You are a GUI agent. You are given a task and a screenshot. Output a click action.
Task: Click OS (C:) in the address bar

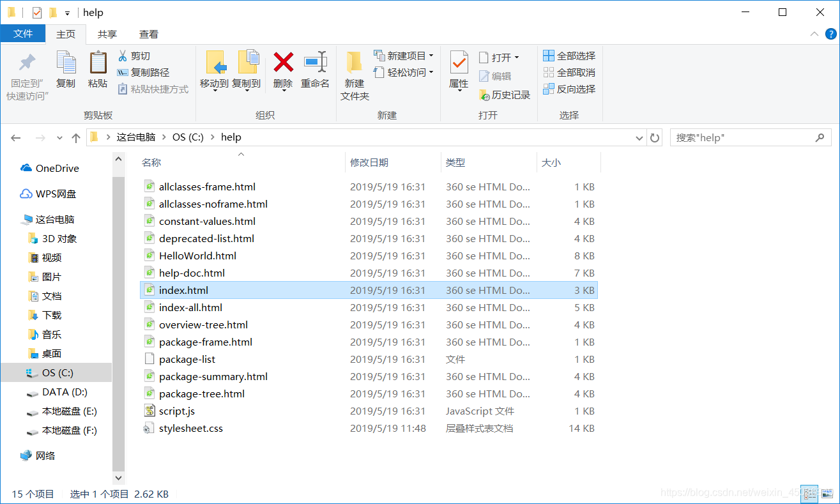point(188,137)
